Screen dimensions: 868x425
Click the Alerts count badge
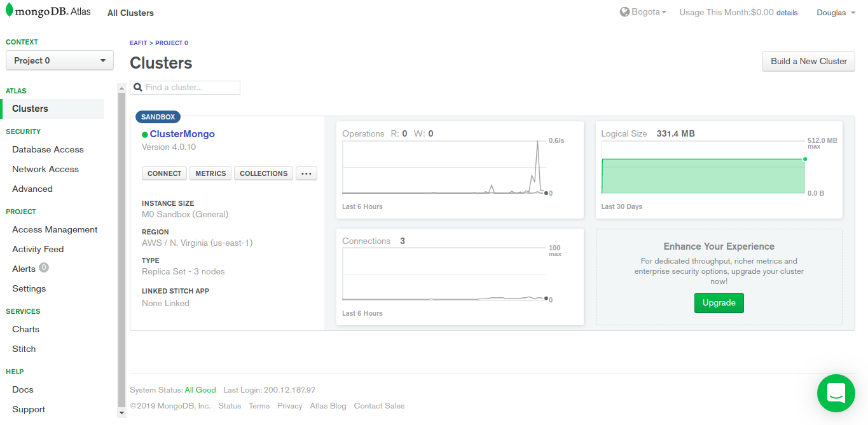click(44, 268)
